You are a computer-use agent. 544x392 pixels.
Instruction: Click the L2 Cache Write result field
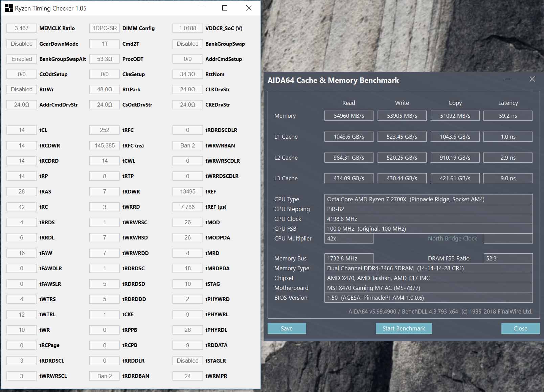[x=402, y=158]
